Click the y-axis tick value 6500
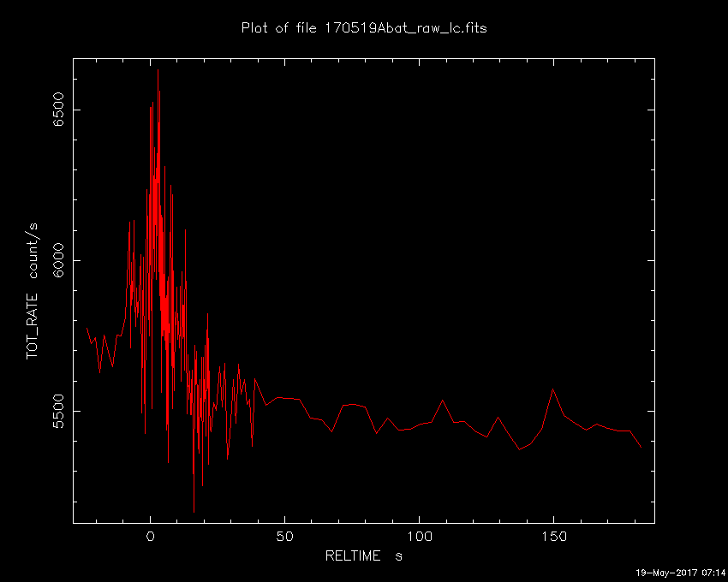Screen dimensions: 728x582 point(58,110)
